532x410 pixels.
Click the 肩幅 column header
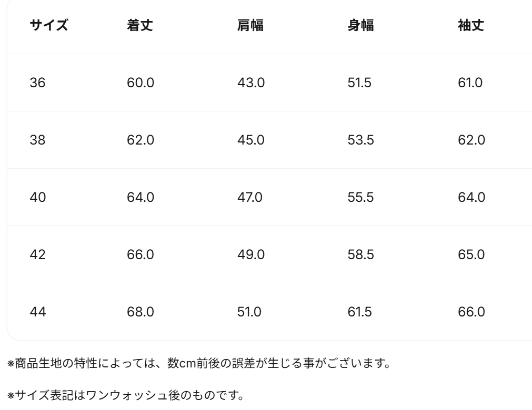point(250,25)
